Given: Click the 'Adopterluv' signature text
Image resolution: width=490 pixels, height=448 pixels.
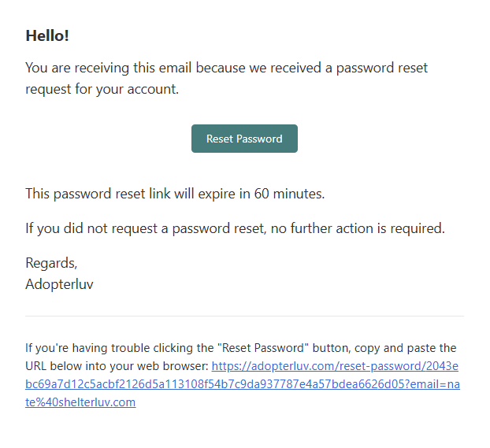Looking at the screenshot, I should 59,284.
